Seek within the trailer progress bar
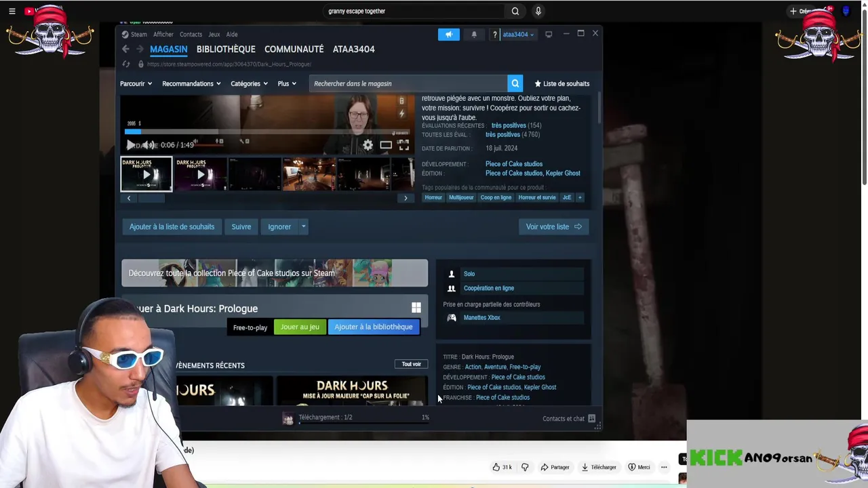The image size is (868, 488). [x=268, y=132]
